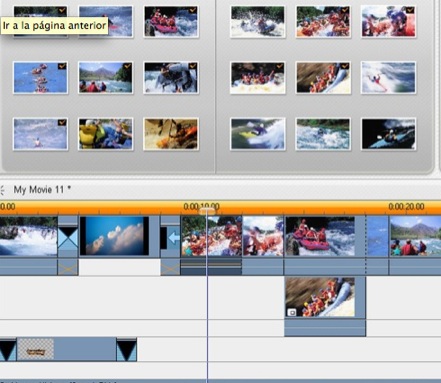
Task: Select the left-arrow push transition icon
Action: click(170, 237)
